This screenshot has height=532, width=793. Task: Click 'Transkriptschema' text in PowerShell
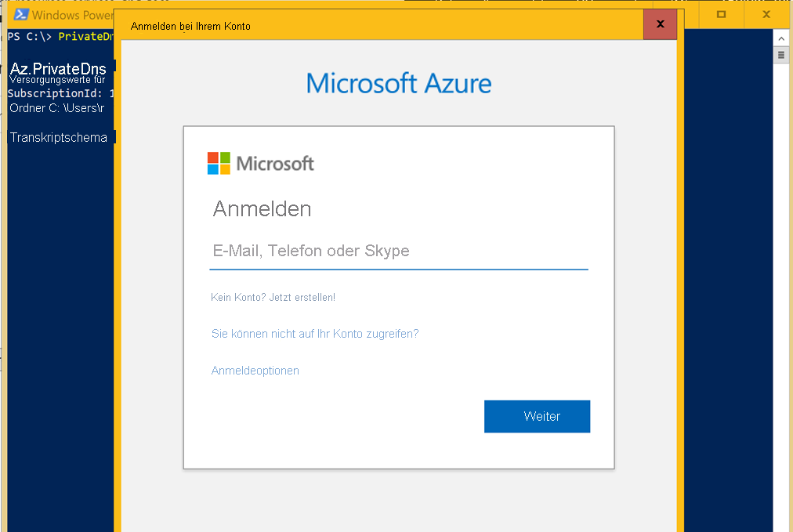pos(59,138)
